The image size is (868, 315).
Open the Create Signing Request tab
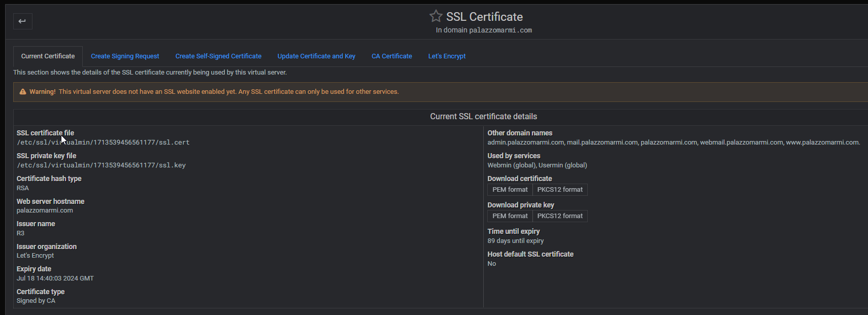tap(125, 56)
